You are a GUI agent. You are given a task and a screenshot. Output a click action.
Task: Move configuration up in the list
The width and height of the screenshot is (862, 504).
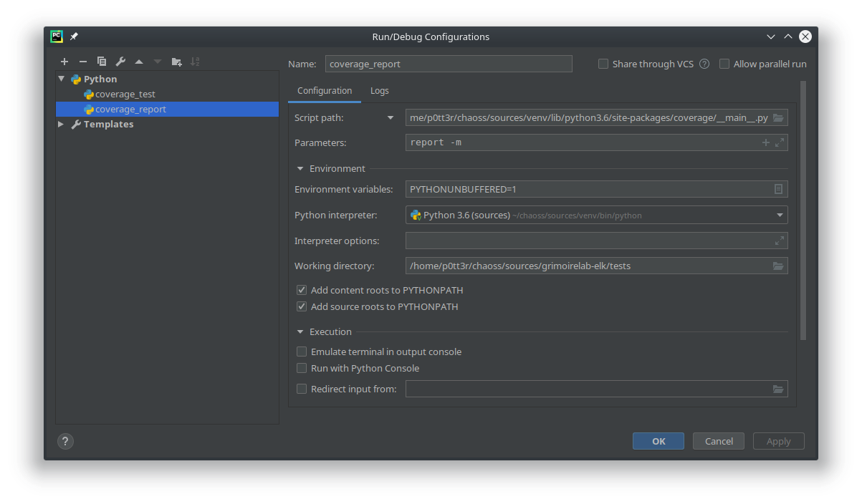(138, 62)
